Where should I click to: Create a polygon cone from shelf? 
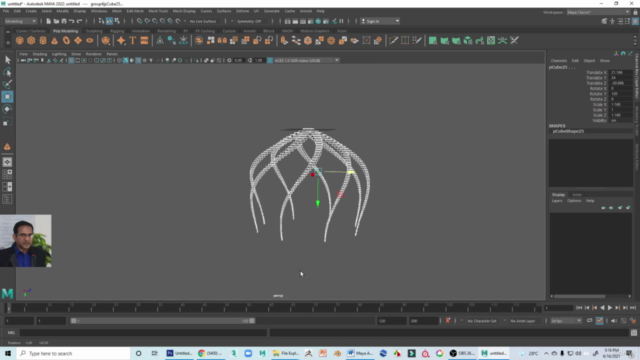click(54, 40)
